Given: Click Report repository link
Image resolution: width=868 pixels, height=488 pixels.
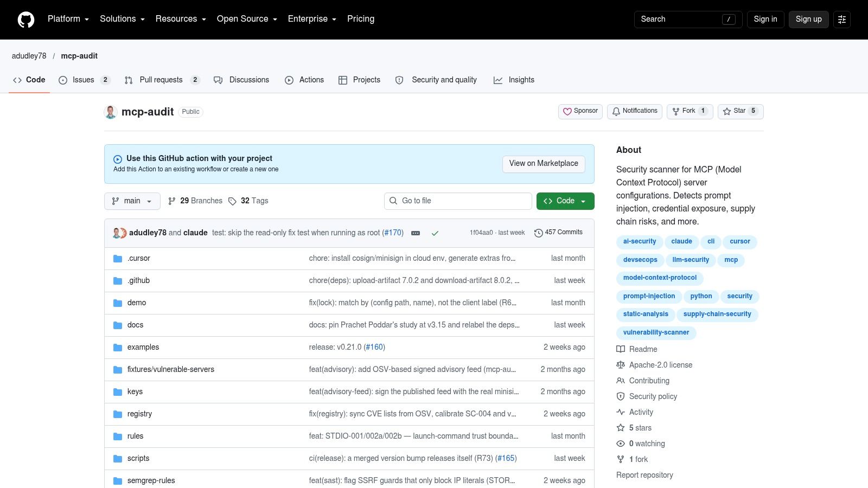Looking at the screenshot, I should click(644, 475).
